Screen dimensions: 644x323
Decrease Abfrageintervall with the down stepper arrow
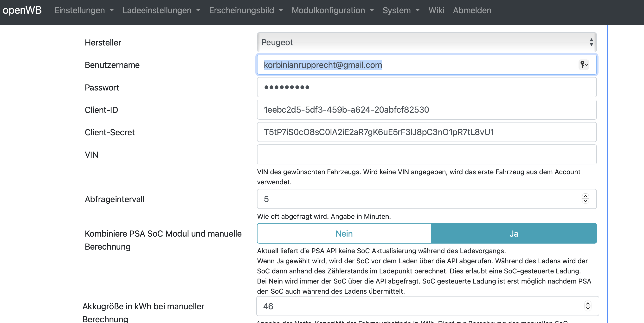pyautogui.click(x=585, y=201)
